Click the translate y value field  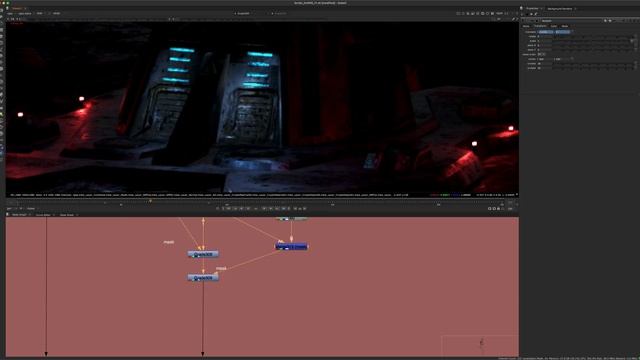(x=562, y=32)
